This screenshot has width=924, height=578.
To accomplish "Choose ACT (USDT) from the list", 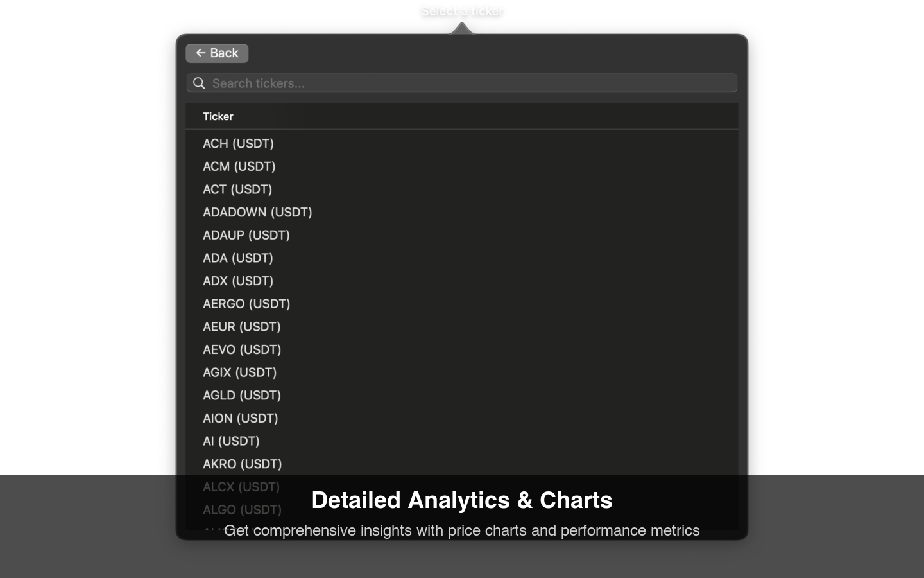I will coord(462,189).
